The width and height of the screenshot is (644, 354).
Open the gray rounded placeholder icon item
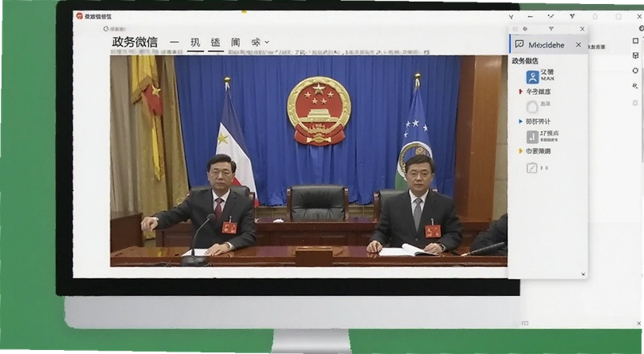coord(532,106)
